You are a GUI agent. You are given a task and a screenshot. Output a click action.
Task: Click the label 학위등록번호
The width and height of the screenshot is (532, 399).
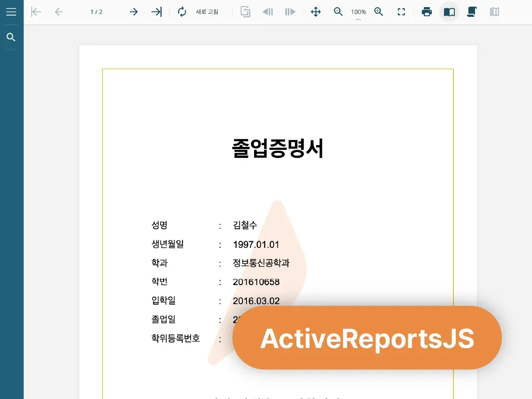(x=176, y=338)
